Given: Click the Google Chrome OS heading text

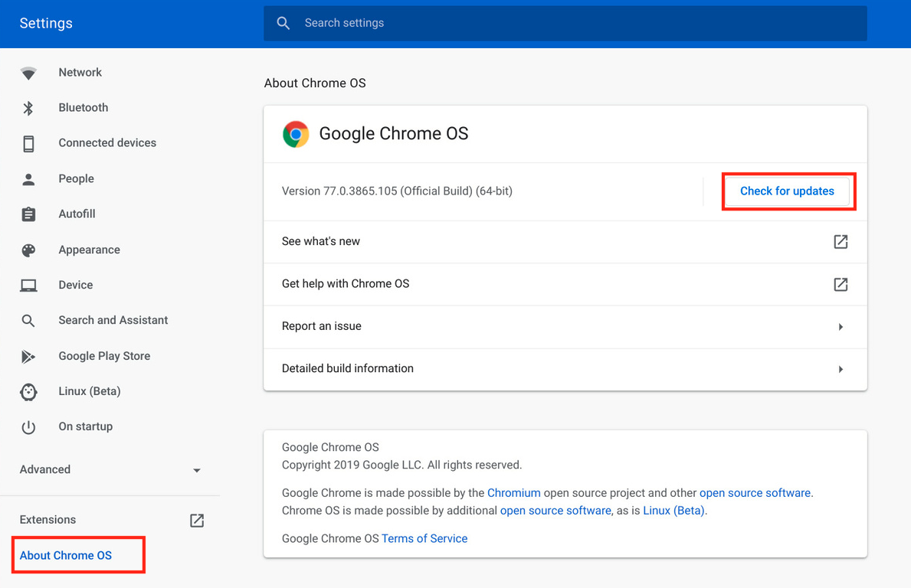Looking at the screenshot, I should (393, 133).
